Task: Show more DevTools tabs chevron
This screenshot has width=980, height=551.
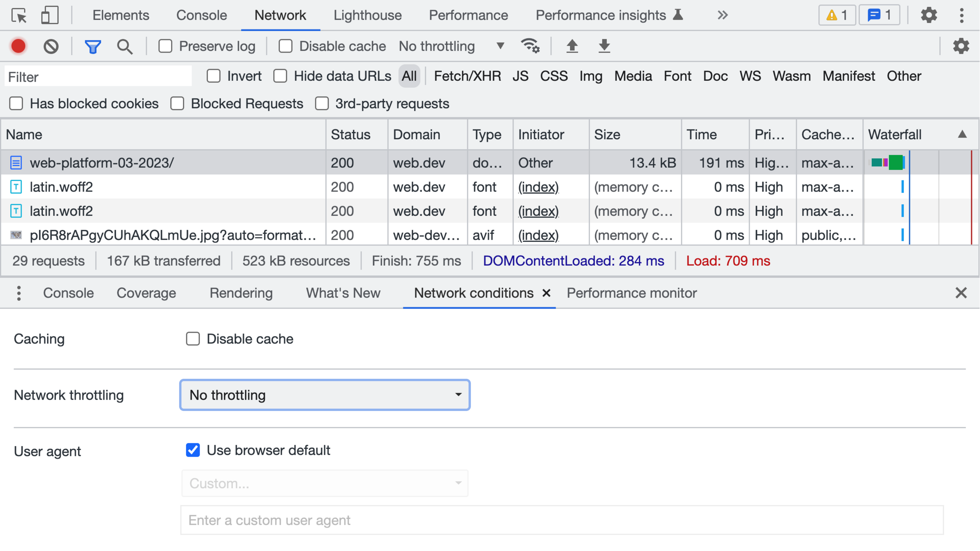Action: click(722, 16)
